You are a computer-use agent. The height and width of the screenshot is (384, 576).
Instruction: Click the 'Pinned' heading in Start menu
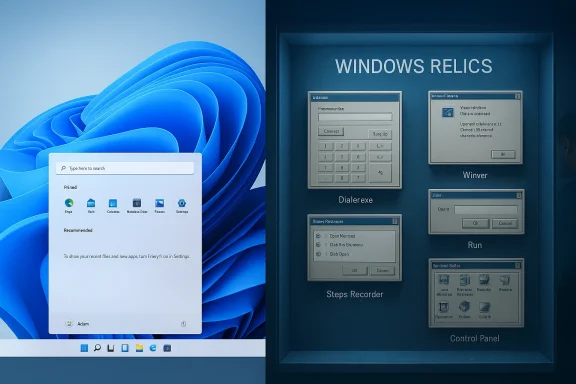70,187
